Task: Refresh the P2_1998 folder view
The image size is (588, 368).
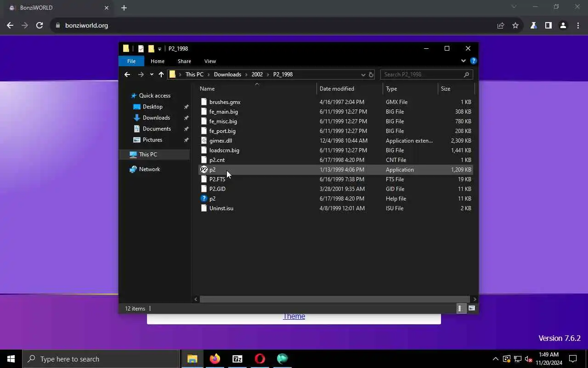Action: [x=371, y=75]
